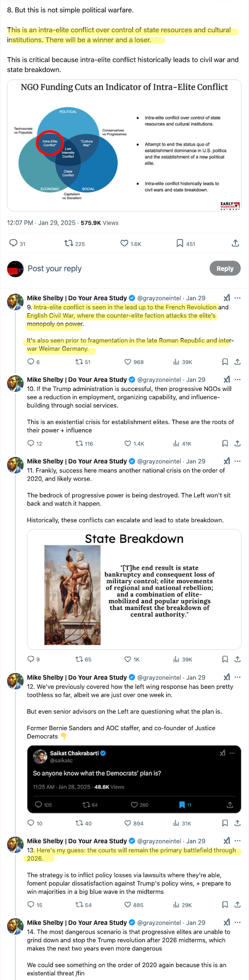The height and width of the screenshot is (980, 249).
Task: Open the State Breakdown image
Action: click(134, 589)
